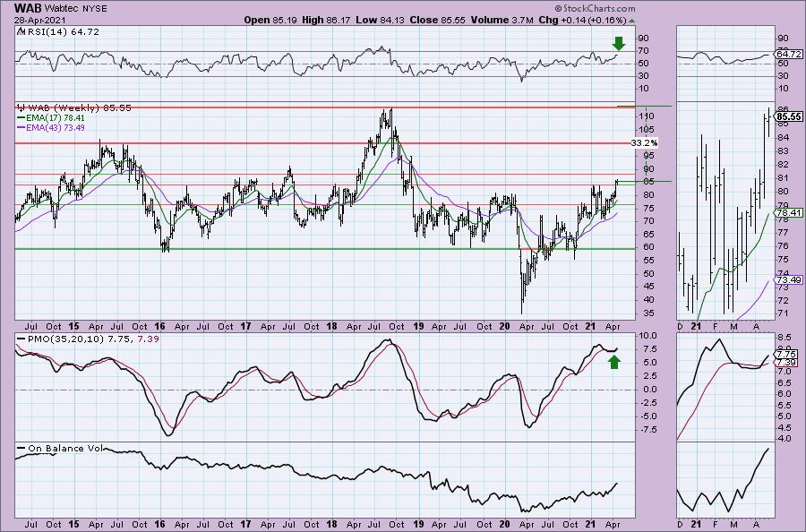This screenshot has height=532, width=806.
Task: Select the PMO(35,20,10) 7.75, 7.39 label
Action: [x=93, y=339]
